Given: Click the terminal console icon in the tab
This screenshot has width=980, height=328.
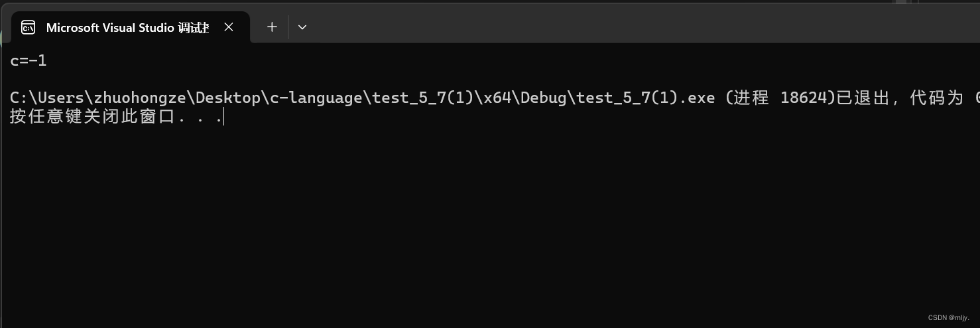Looking at the screenshot, I should [x=28, y=27].
